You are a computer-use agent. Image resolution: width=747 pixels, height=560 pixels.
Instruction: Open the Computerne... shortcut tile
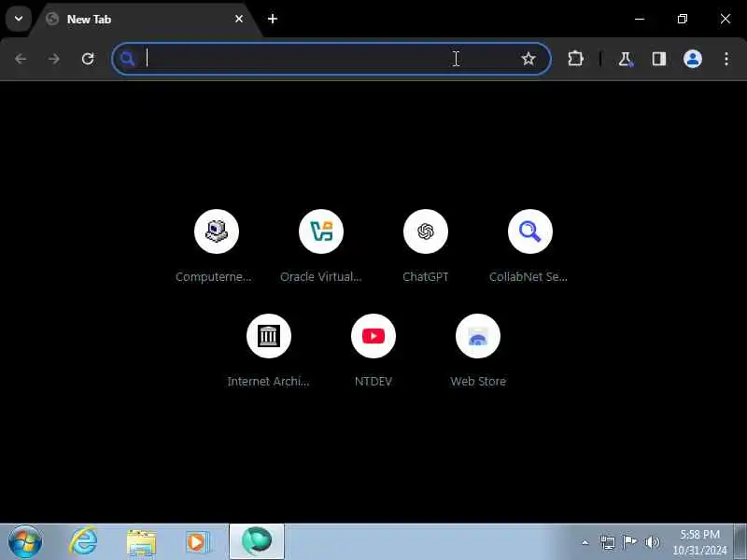click(x=217, y=231)
